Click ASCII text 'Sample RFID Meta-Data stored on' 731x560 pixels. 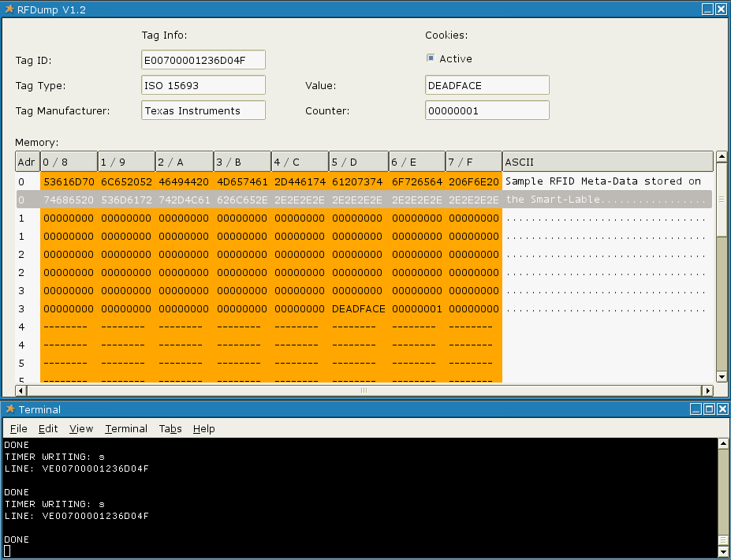[x=602, y=181]
